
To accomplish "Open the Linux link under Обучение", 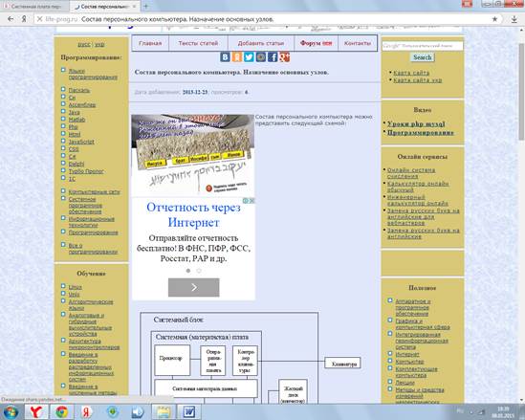I will click(75, 287).
